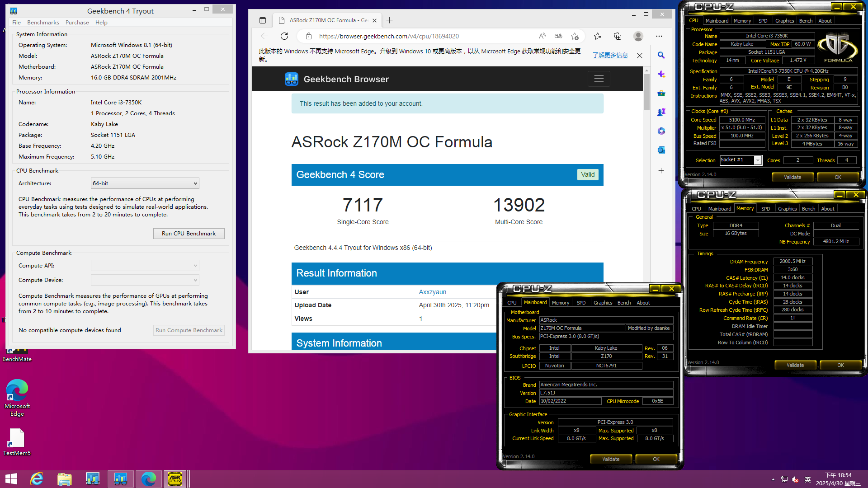Image resolution: width=868 pixels, height=488 pixels.
Task: Open CPU tab in Memory CPU-Z window
Action: coord(696,209)
